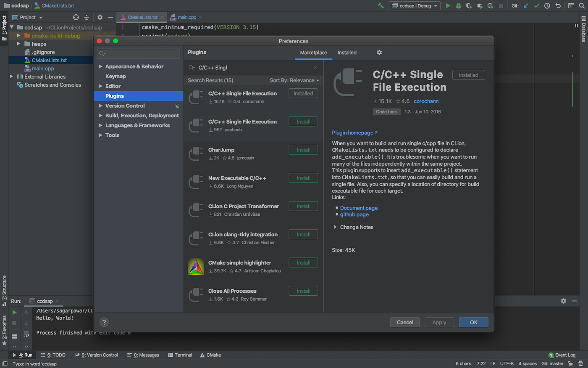The image size is (588, 368).
Task: Open the main.cpp editor tab
Action: pos(186,17)
